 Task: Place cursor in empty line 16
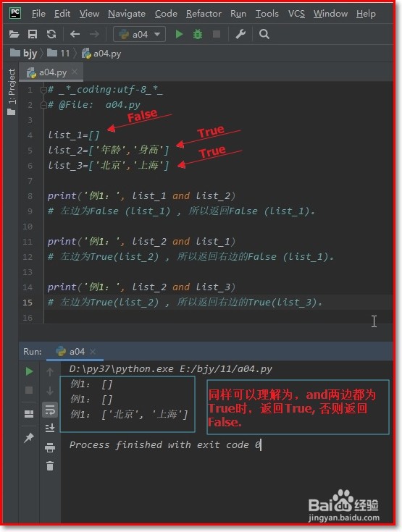click(x=217, y=318)
